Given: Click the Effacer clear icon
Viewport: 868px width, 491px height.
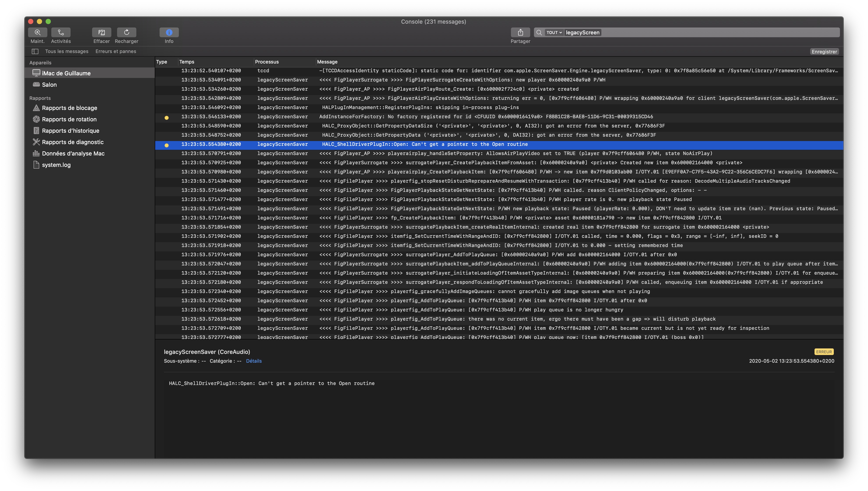Looking at the screenshot, I should 101,32.
